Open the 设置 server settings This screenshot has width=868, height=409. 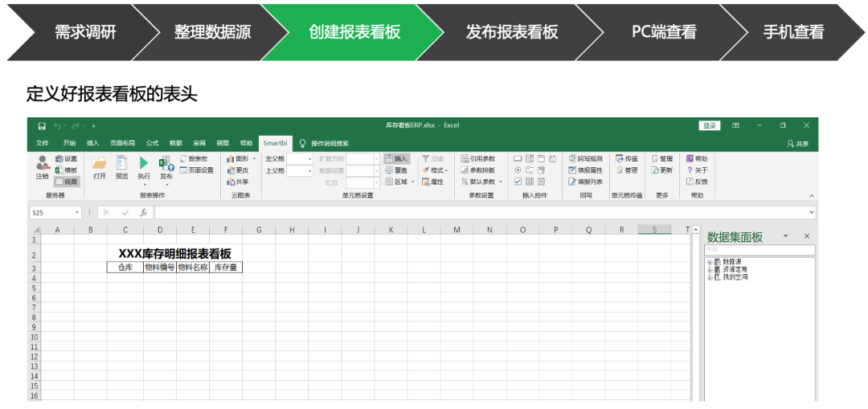coord(67,159)
